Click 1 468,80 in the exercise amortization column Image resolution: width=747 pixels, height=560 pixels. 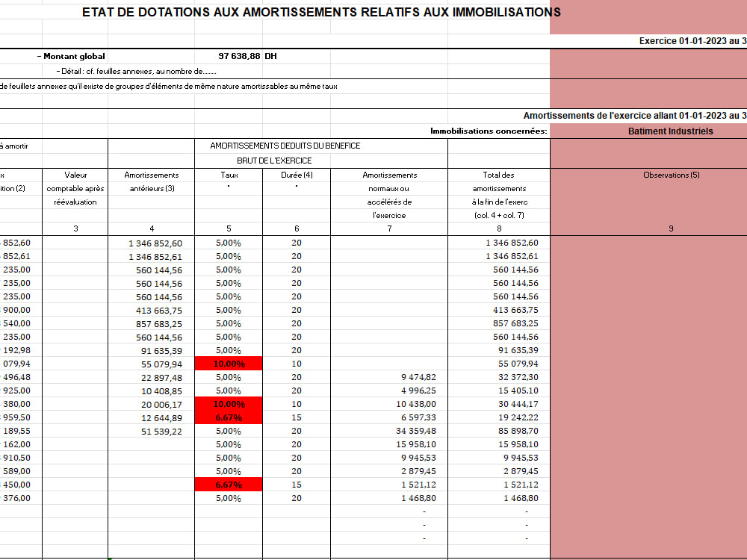pos(418,498)
